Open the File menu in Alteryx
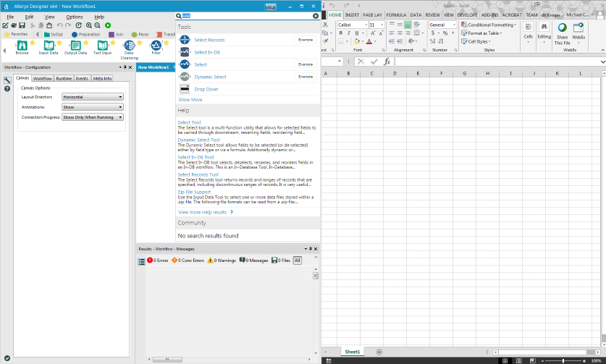This screenshot has width=606, height=364. (10, 17)
